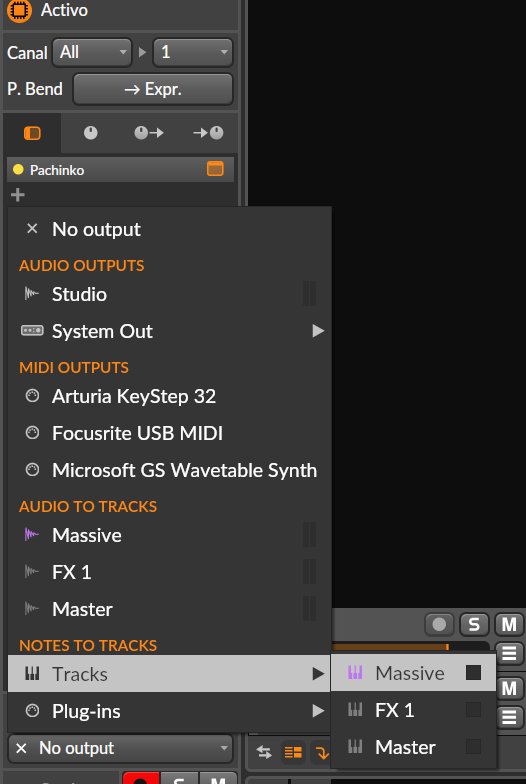Open the No output dropdown at bottom
Viewport: 526px width, 784px height.
tap(120, 748)
